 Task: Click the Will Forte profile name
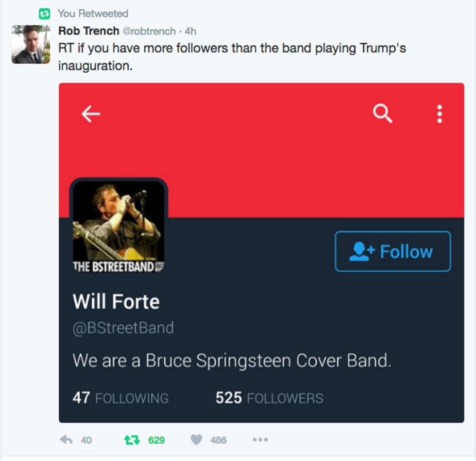[x=116, y=301]
